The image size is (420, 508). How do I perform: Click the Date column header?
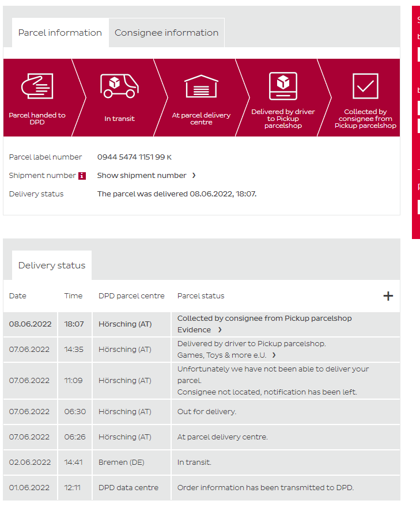point(18,296)
